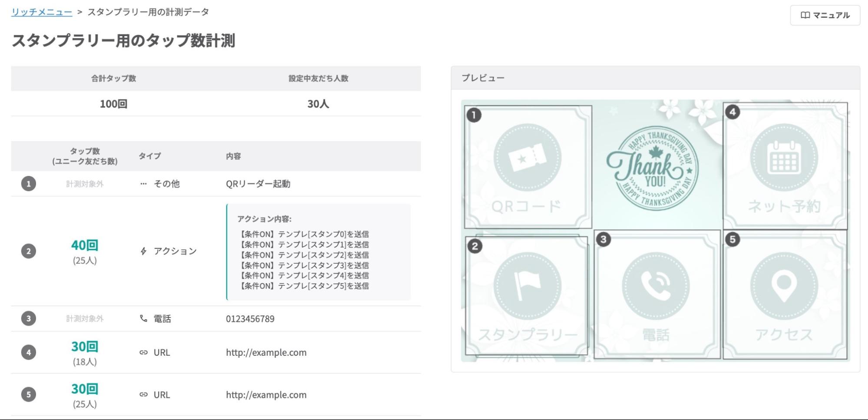Viewport: 868px width, 420px height.
Task: Click the phone icon in preview area 3
Action: [656, 286]
